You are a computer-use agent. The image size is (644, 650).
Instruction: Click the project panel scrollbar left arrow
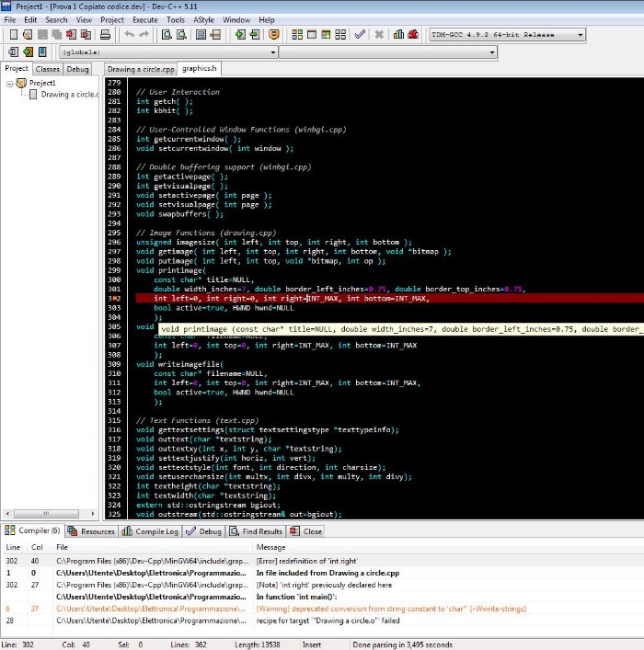[7, 514]
